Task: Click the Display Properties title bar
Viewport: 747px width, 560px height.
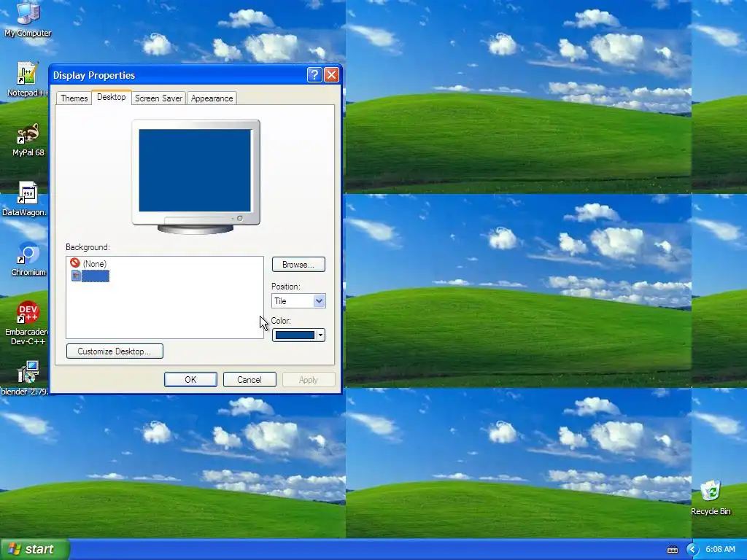Action: coord(179,75)
